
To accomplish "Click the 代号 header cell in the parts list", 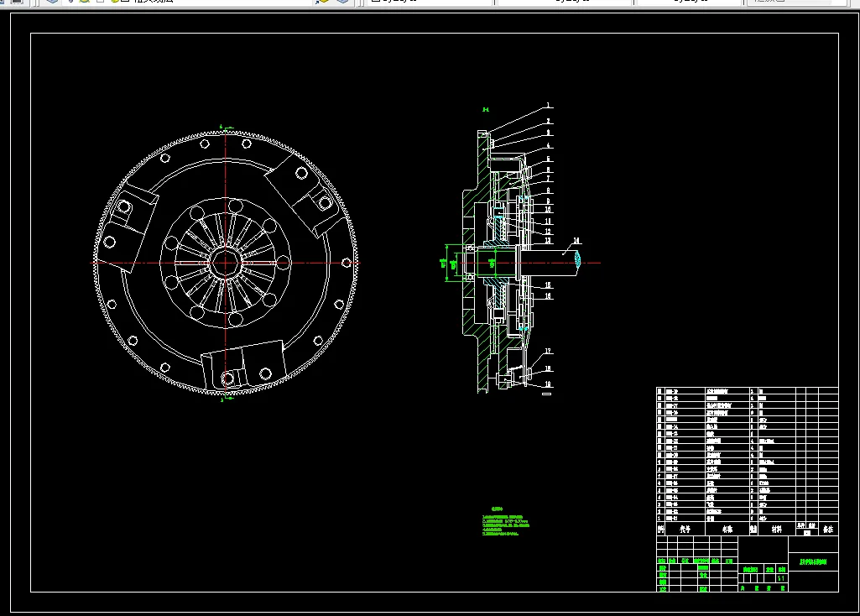I will (x=685, y=530).
